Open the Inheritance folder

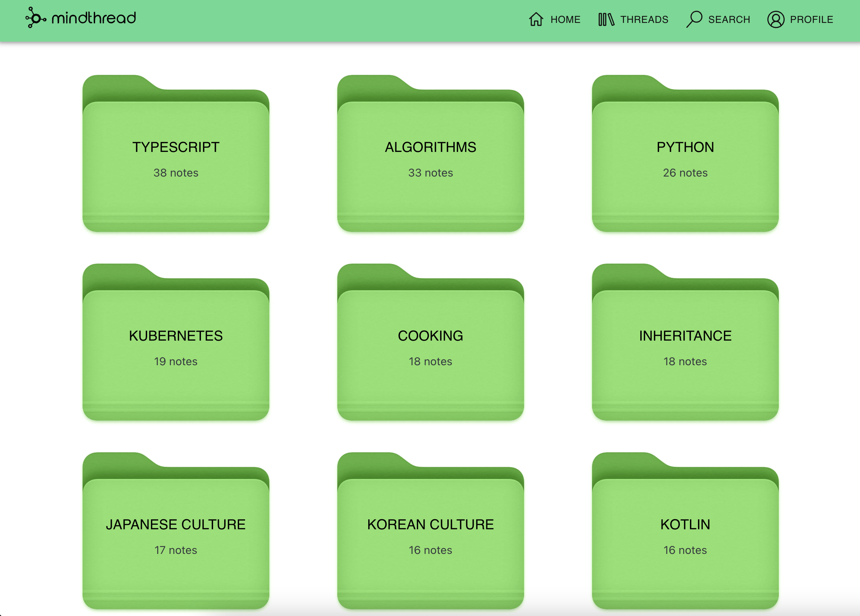[685, 348]
